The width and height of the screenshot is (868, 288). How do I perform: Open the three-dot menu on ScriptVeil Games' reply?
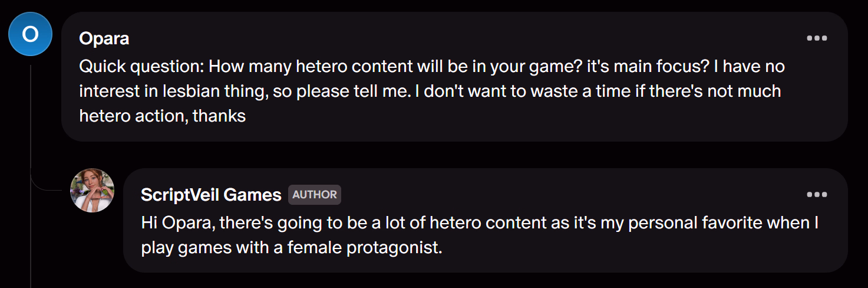pyautogui.click(x=817, y=195)
